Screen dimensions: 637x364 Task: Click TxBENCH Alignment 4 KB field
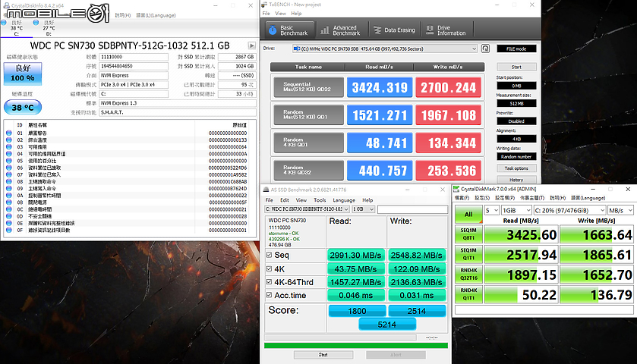tap(516, 139)
